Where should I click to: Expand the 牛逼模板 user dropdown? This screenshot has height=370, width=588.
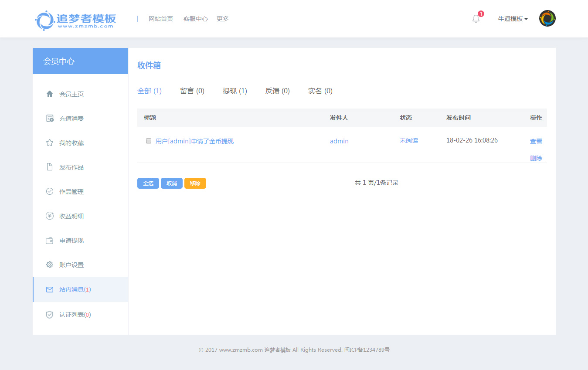tap(513, 19)
